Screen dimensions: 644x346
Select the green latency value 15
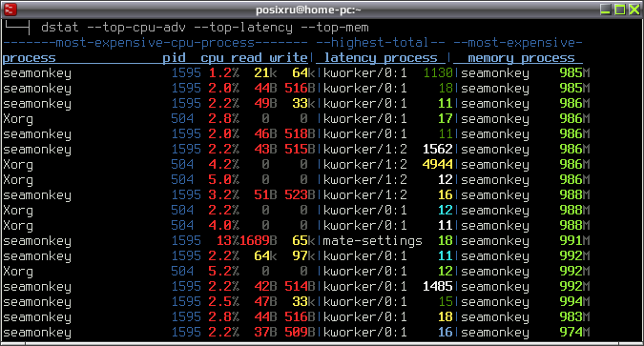pyautogui.click(x=446, y=302)
